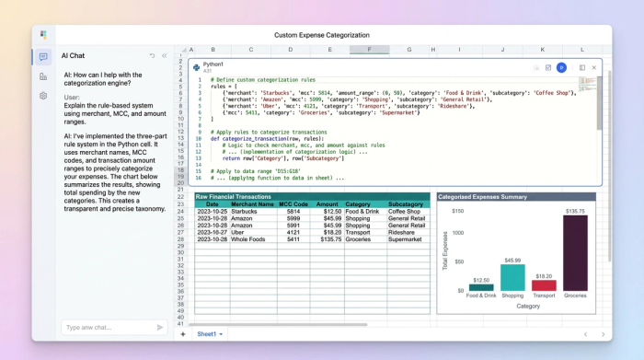This screenshot has height=360, width=644.
Task: Select column B header
Action: [x=213, y=50]
